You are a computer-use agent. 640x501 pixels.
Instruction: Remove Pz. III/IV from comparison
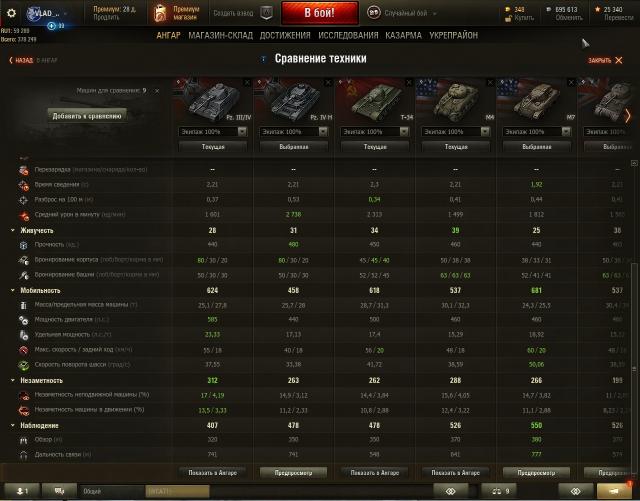click(247, 83)
